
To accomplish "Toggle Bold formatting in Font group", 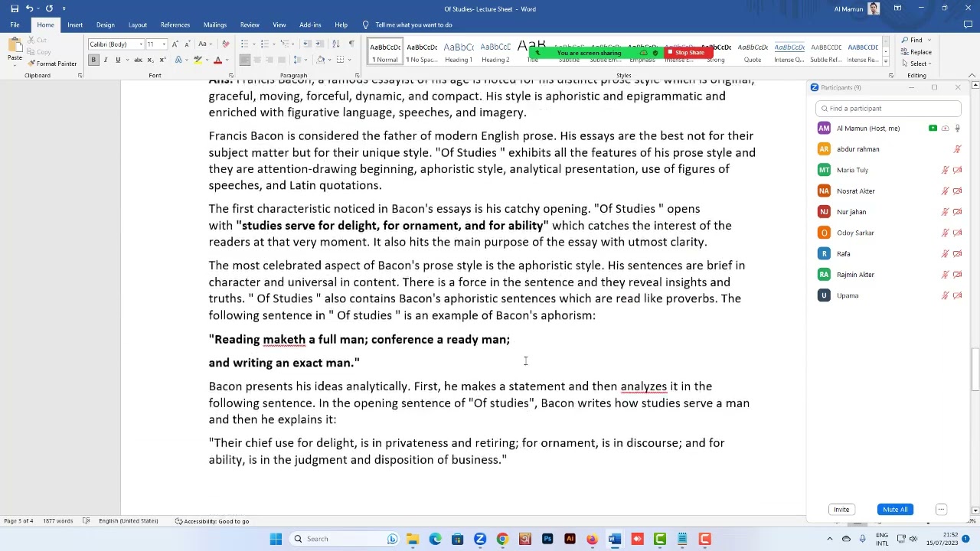I will 93,60.
